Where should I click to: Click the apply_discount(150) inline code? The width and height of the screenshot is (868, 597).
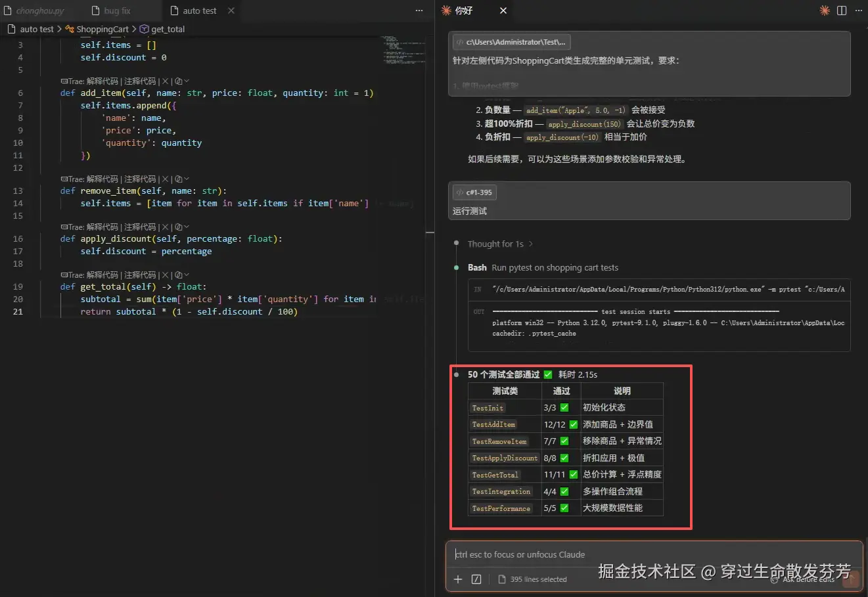(x=584, y=123)
